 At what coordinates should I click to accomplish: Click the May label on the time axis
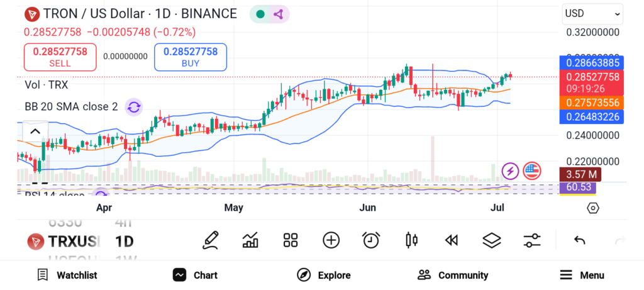click(x=233, y=208)
